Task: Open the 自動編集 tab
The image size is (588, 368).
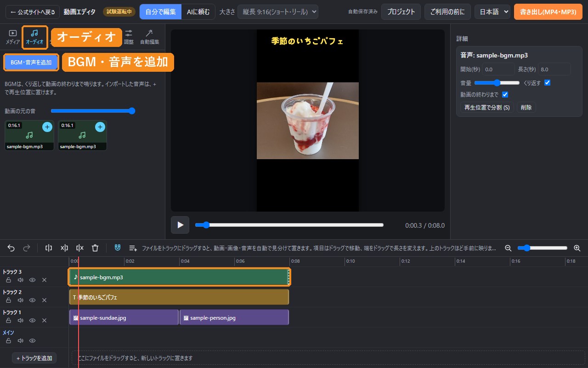Action: [149, 37]
